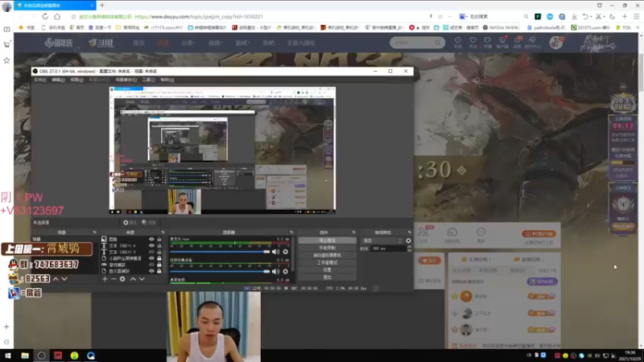
Task: Open the OBS scene transition type dropdown
Action: click(382, 241)
